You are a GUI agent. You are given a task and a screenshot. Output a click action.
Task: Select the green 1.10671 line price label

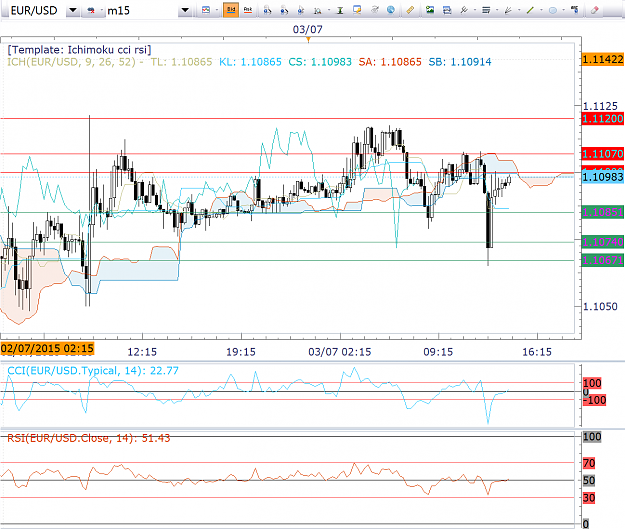(603, 261)
